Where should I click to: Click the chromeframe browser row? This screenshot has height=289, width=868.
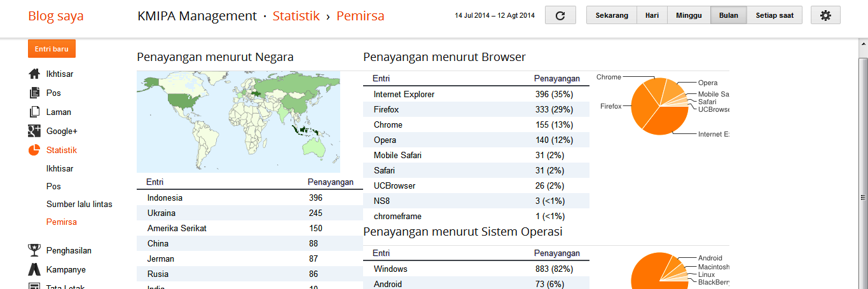476,216
